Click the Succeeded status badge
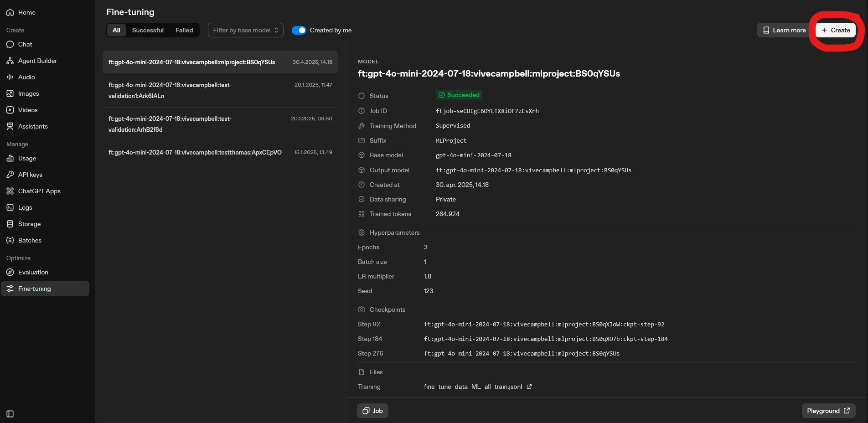Image resolution: width=868 pixels, height=423 pixels. [459, 95]
